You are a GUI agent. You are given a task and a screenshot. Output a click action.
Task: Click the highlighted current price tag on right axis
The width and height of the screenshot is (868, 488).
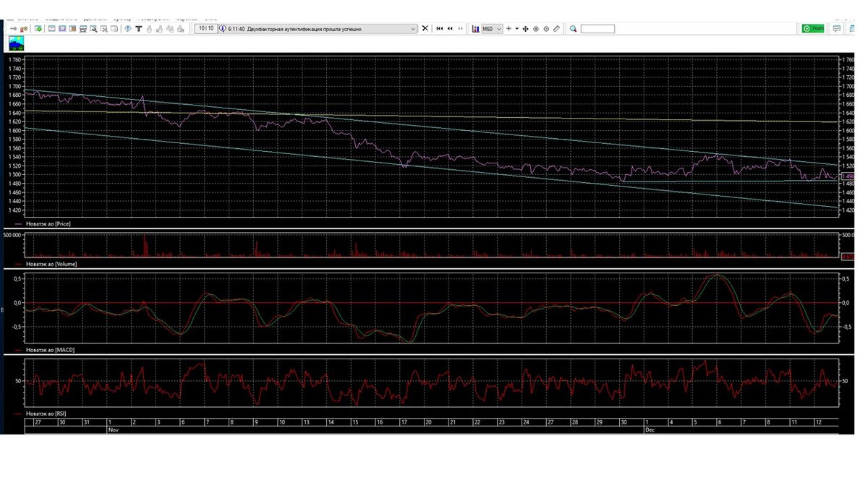(849, 176)
